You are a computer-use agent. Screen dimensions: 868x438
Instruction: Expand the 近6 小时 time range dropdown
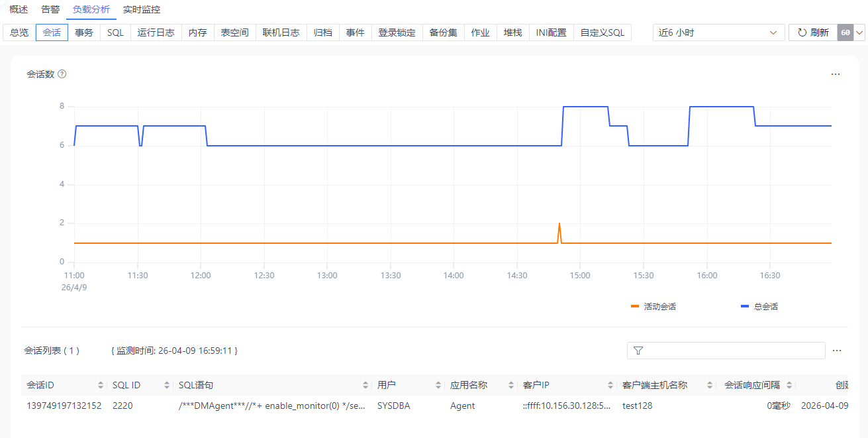click(718, 32)
